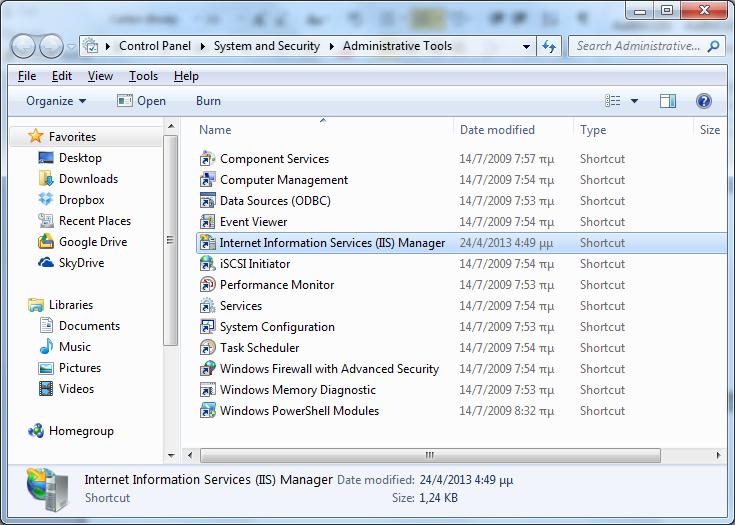
Task: Open recent pages dropdown near Back button
Action: [71, 47]
